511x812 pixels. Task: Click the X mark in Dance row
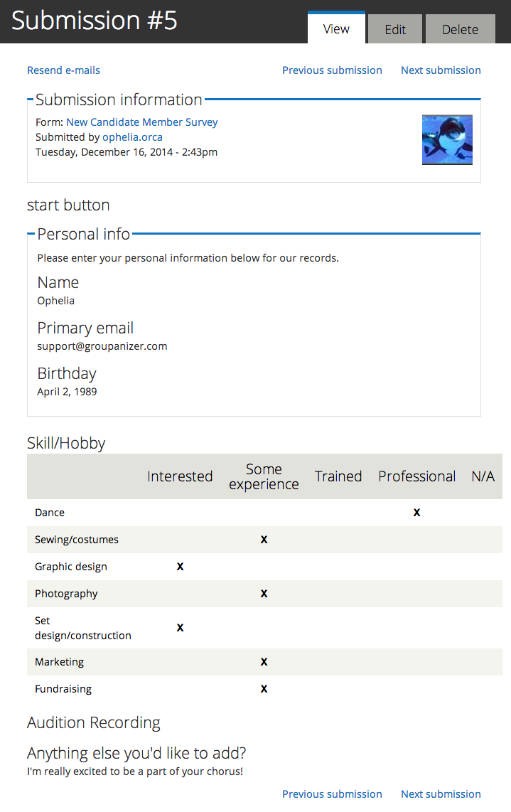[416, 513]
